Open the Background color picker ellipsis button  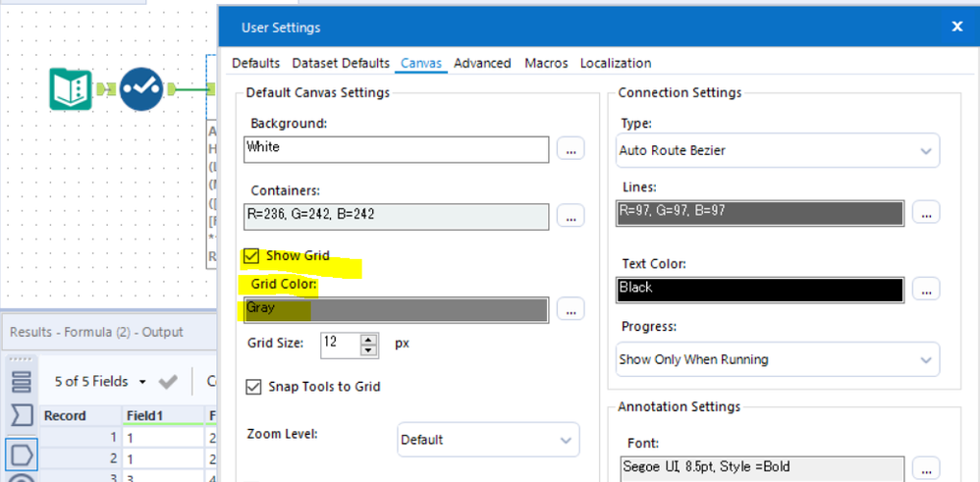571,149
